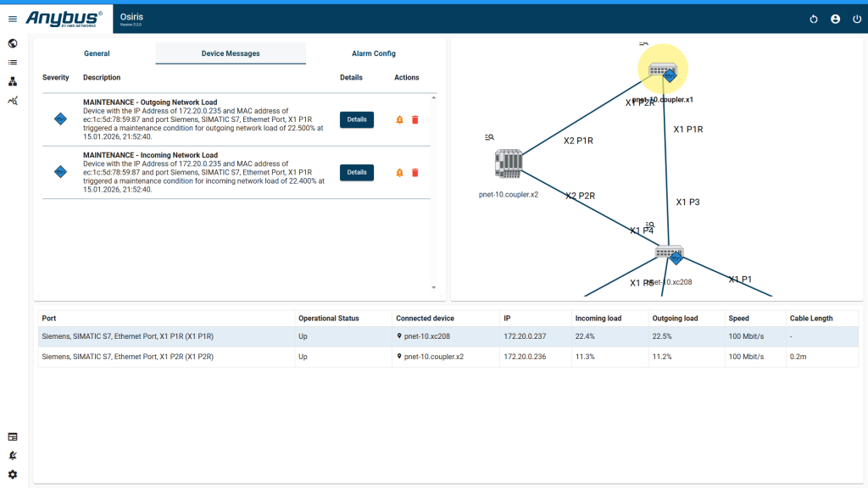The image size is (868, 488).
Task: Sort by Port column header
Action: click(x=48, y=319)
